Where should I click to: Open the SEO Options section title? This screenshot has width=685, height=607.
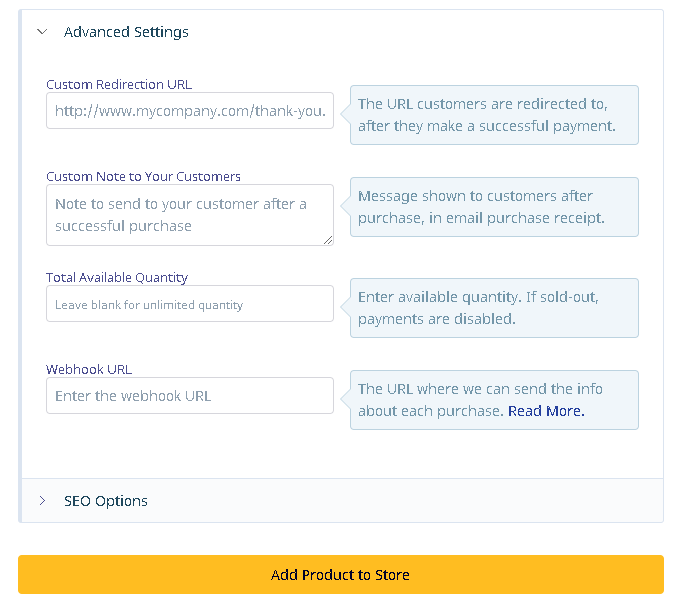(x=106, y=501)
